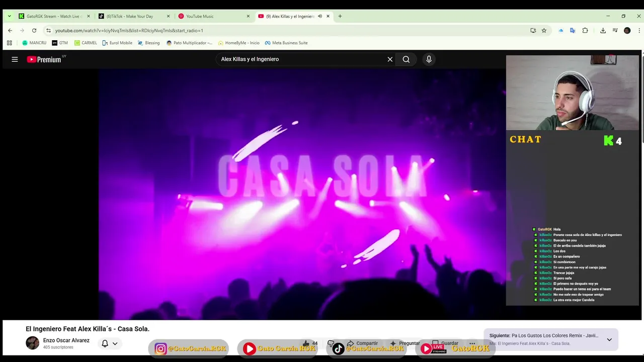Open the Blessing bookmark
Screen dimensions: 644x362
pyautogui.click(x=149, y=43)
